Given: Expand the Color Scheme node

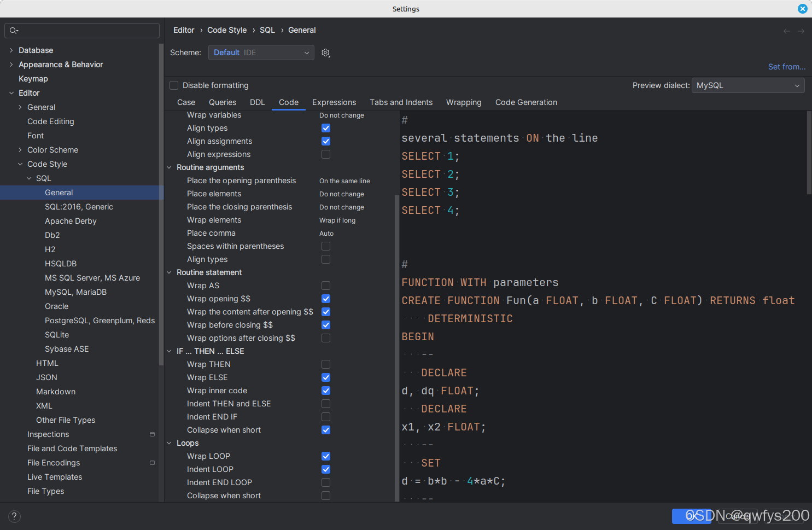Looking at the screenshot, I should (x=20, y=150).
